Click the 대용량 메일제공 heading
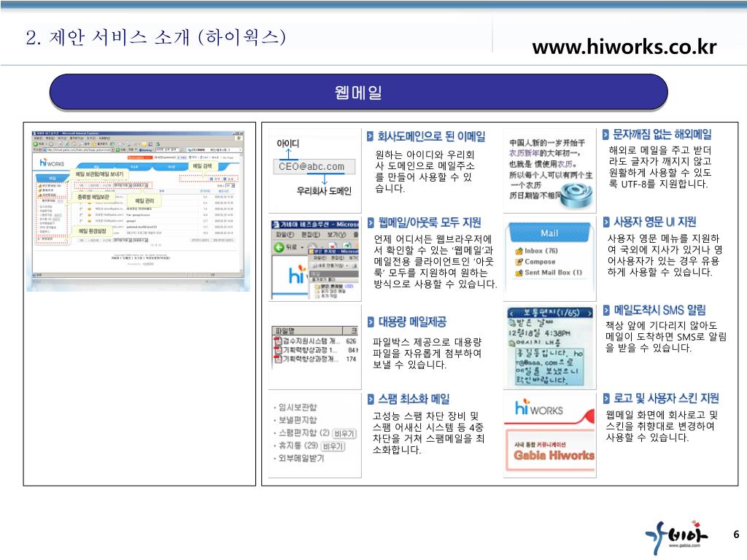Image resolution: width=747 pixels, height=560 pixels. pos(413,322)
